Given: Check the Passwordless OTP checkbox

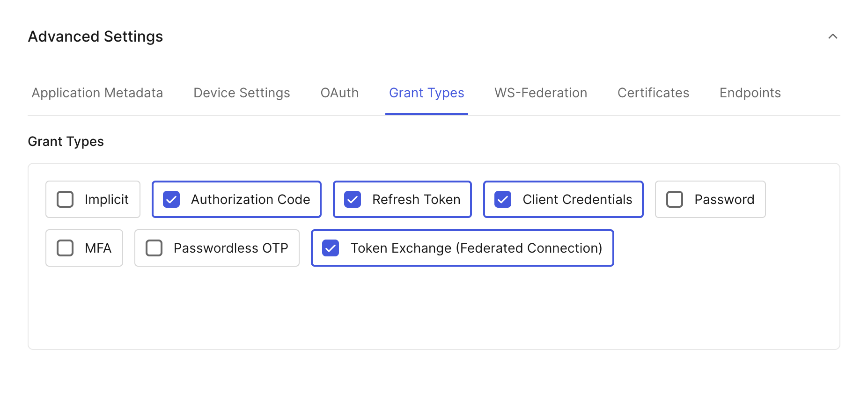Looking at the screenshot, I should [154, 248].
